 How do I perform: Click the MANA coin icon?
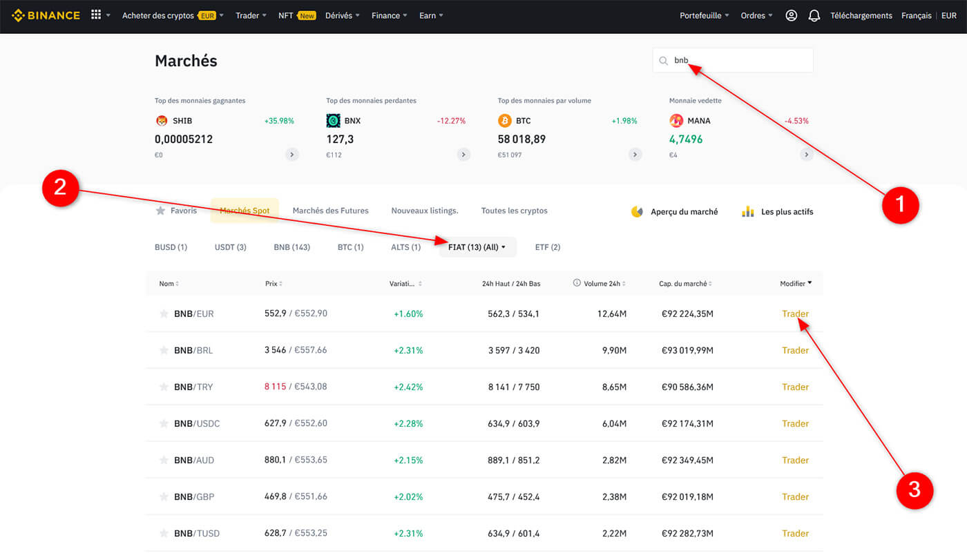[676, 121]
